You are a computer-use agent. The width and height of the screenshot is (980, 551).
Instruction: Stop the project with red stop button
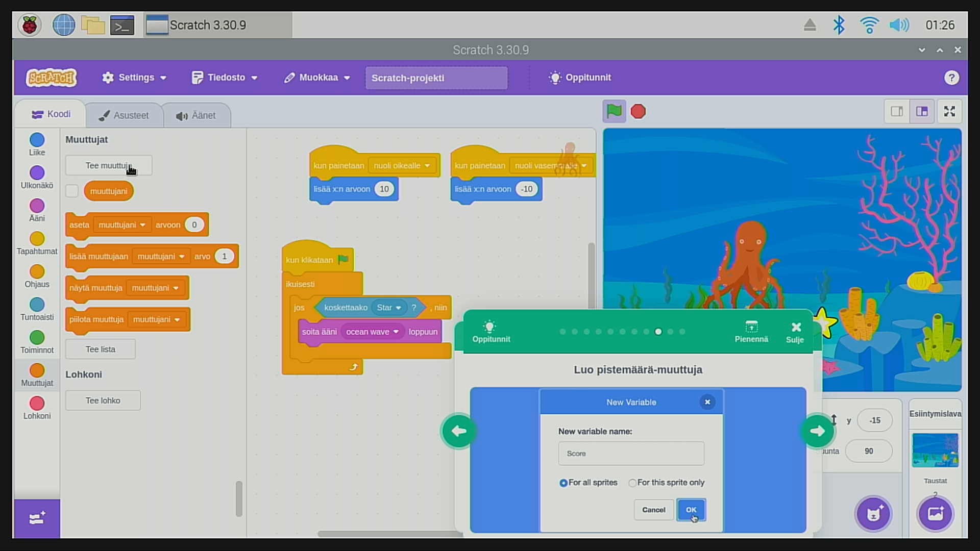pos(638,111)
